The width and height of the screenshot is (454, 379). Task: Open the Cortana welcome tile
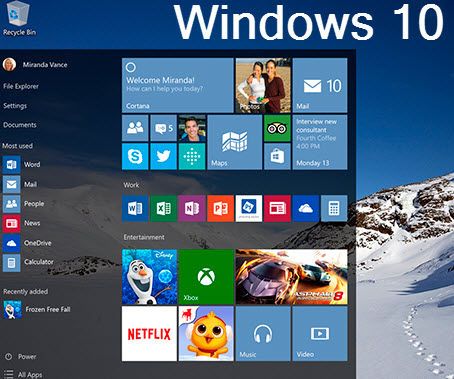pyautogui.click(x=178, y=85)
